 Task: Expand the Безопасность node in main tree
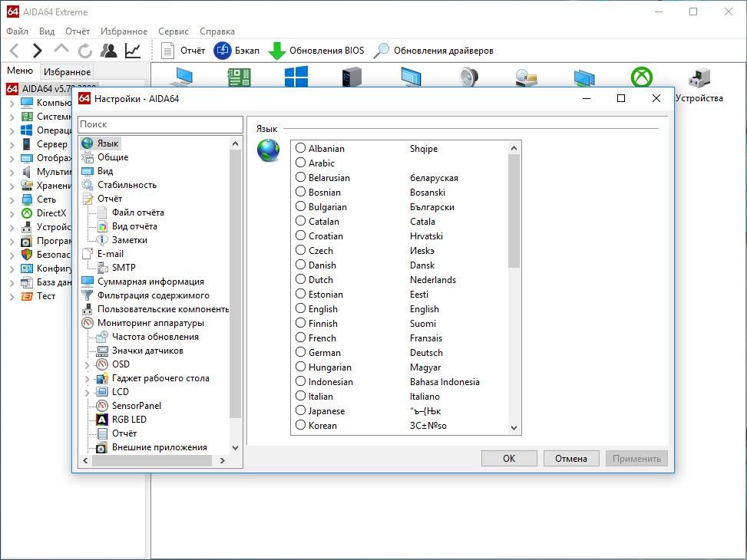[x=12, y=255]
